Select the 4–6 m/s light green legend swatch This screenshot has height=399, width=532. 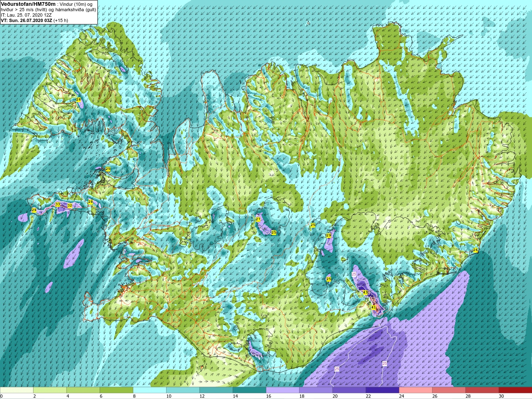tap(83, 390)
